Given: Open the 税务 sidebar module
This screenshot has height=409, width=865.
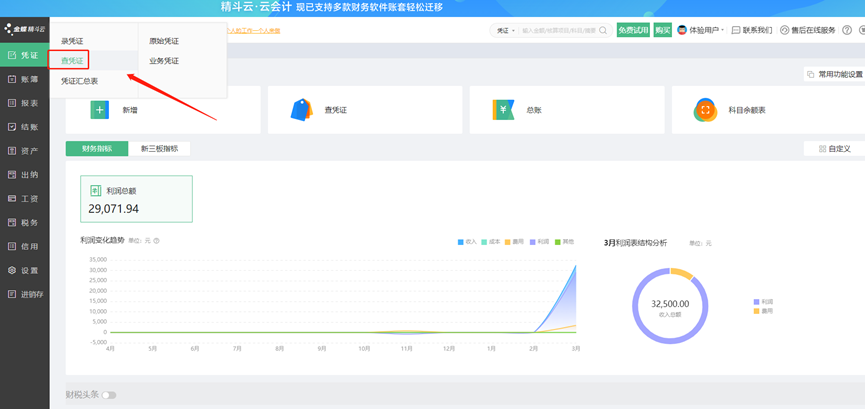Looking at the screenshot, I should point(24,223).
